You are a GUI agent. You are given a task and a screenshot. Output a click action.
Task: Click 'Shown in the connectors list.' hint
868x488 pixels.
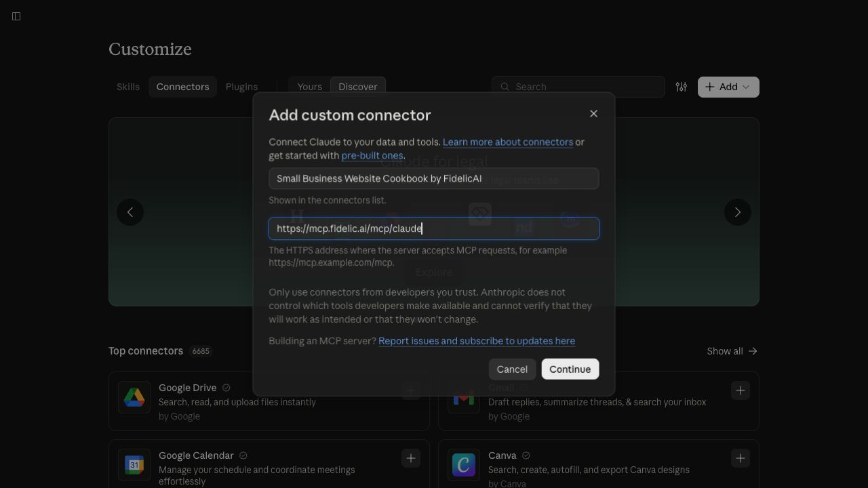pos(328,201)
